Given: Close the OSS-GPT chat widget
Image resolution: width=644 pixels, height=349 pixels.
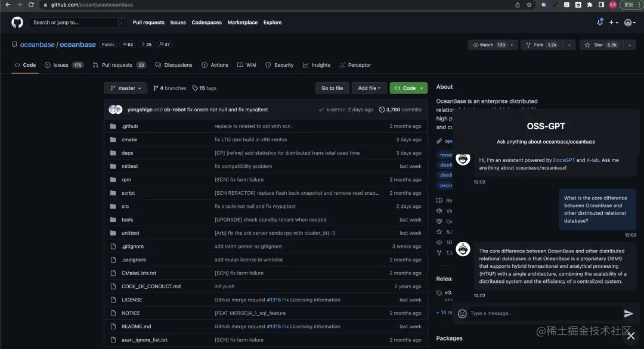Looking at the screenshot, I should click(631, 336).
